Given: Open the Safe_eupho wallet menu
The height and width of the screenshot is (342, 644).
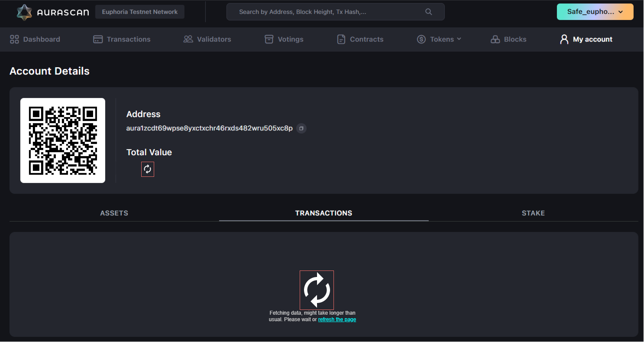Looking at the screenshot, I should pyautogui.click(x=595, y=12).
